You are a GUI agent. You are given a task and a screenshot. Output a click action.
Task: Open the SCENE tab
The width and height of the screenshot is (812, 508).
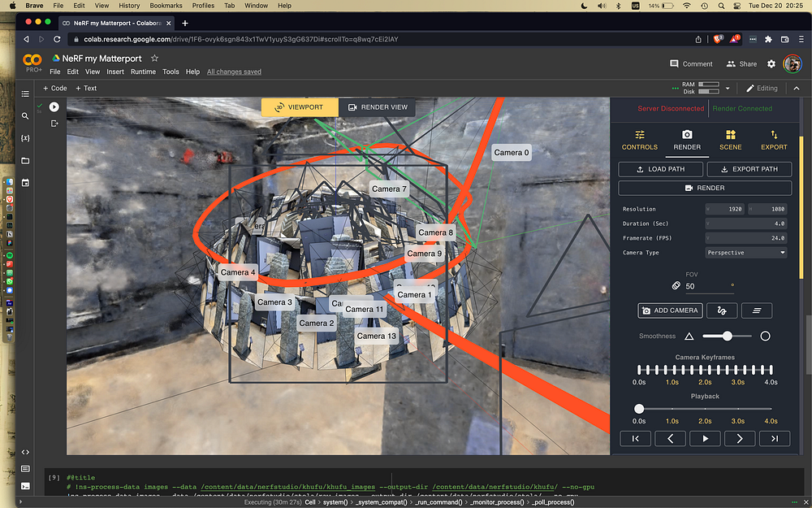pos(730,141)
